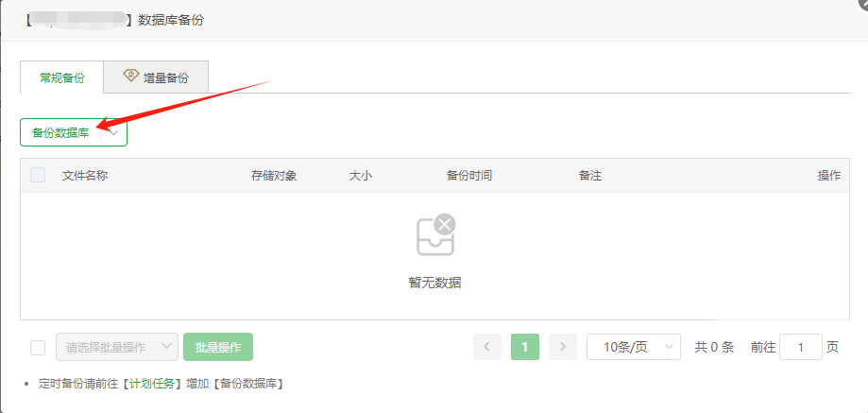This screenshot has width=868, height=413.
Task: Click the 存储对象 column header
Action: pyautogui.click(x=274, y=176)
